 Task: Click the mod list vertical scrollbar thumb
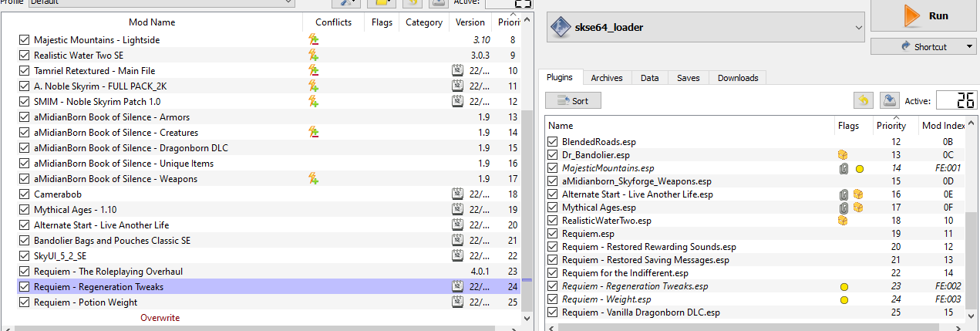pyautogui.click(x=527, y=210)
